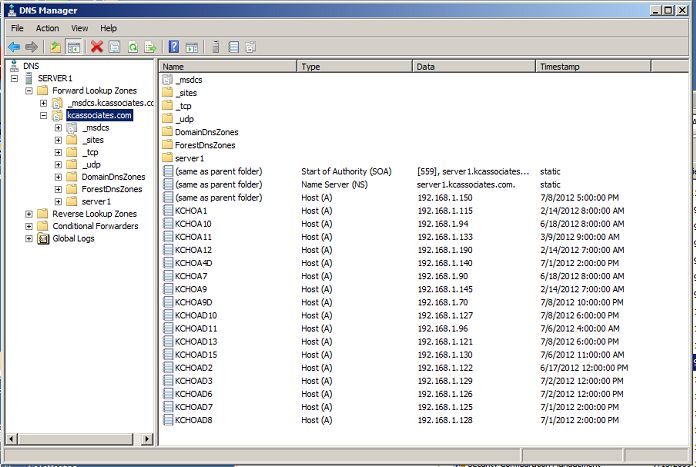Select ForestDnsZones folder in the list
This screenshot has width=696, height=467.
click(x=199, y=145)
